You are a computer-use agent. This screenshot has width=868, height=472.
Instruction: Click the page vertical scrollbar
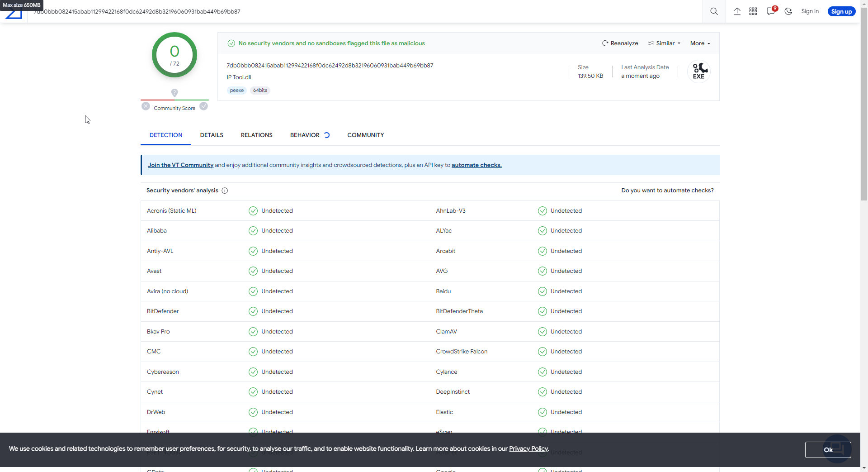[x=864, y=104]
